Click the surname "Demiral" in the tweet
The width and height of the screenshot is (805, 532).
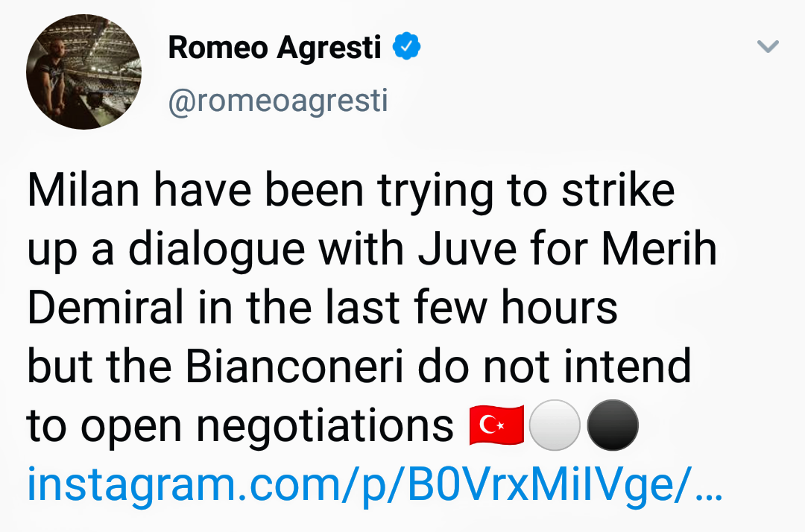104,308
